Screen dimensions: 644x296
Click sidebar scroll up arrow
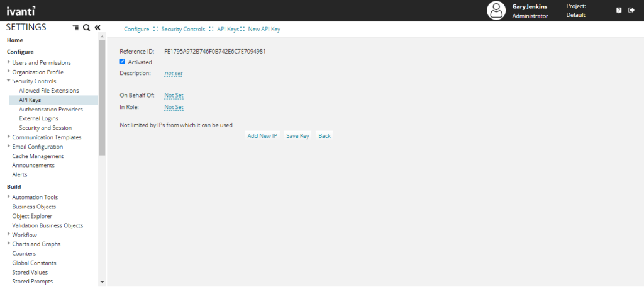pyautogui.click(x=103, y=36)
